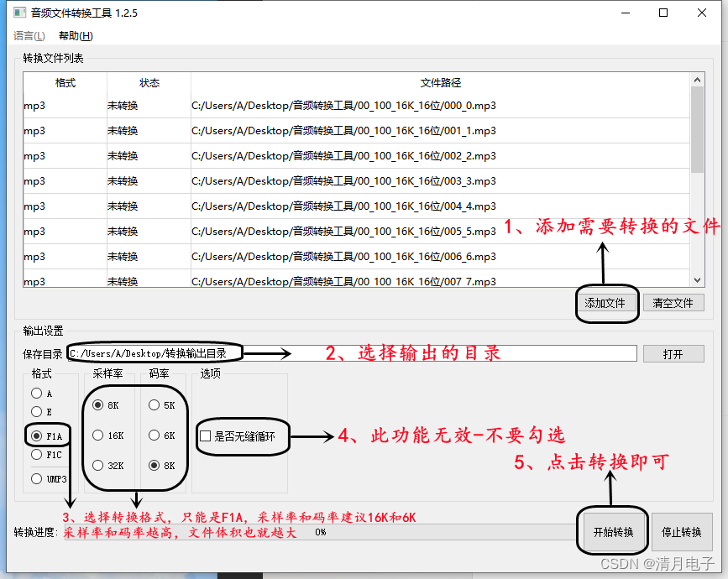
Task: Click the app icon in title bar
Action: pyautogui.click(x=19, y=13)
